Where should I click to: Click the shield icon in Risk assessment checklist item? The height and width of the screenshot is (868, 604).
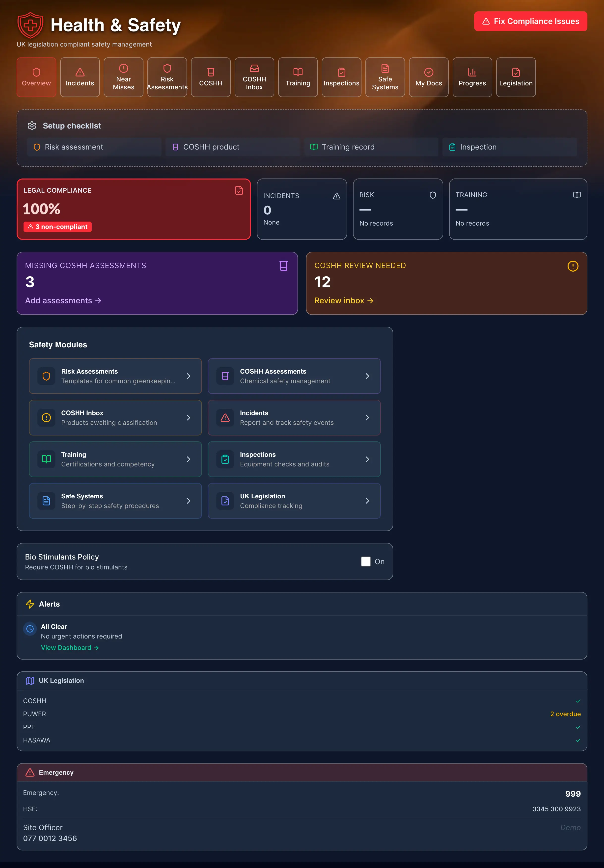pos(37,147)
